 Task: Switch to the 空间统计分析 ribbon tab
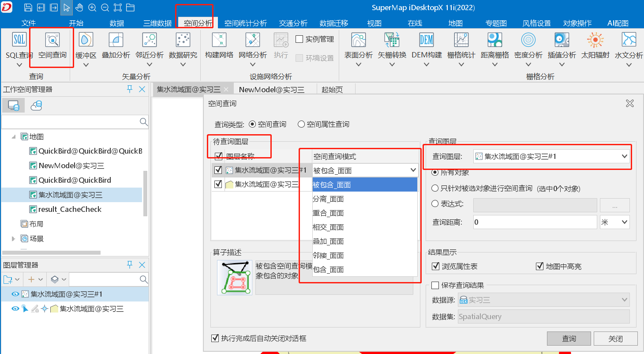click(x=246, y=23)
